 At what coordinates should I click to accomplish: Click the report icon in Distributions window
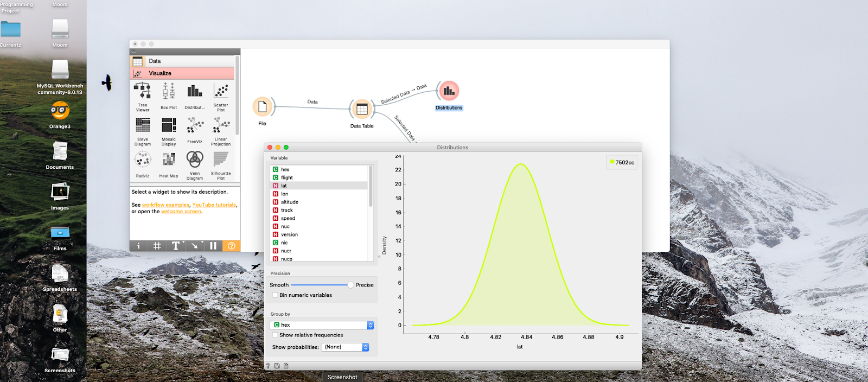pyautogui.click(x=286, y=366)
